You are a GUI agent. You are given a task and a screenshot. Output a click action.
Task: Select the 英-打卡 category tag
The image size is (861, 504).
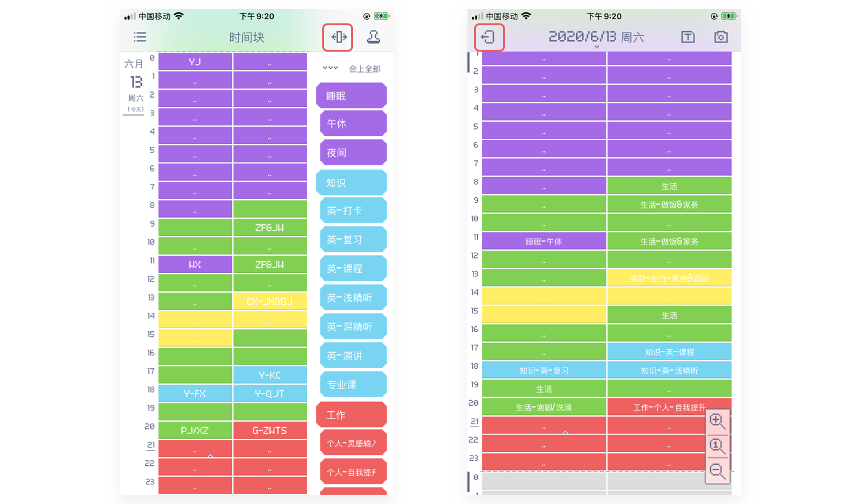(353, 211)
